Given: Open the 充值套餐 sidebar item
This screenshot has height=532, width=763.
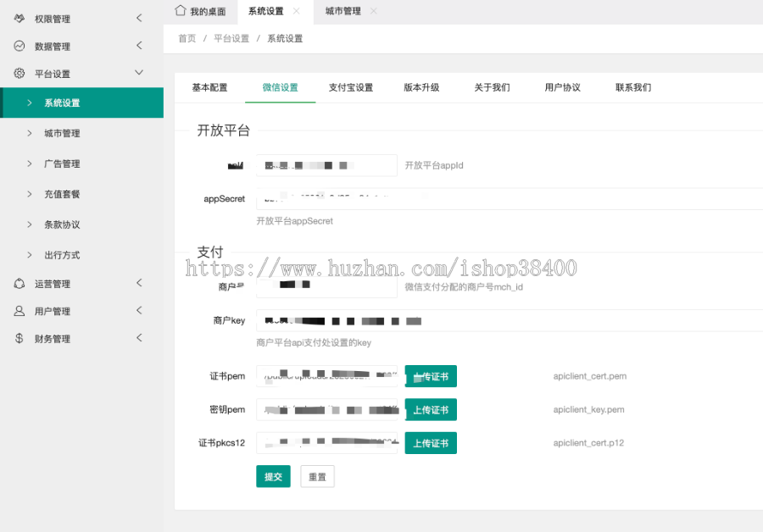Looking at the screenshot, I should pos(81,194).
